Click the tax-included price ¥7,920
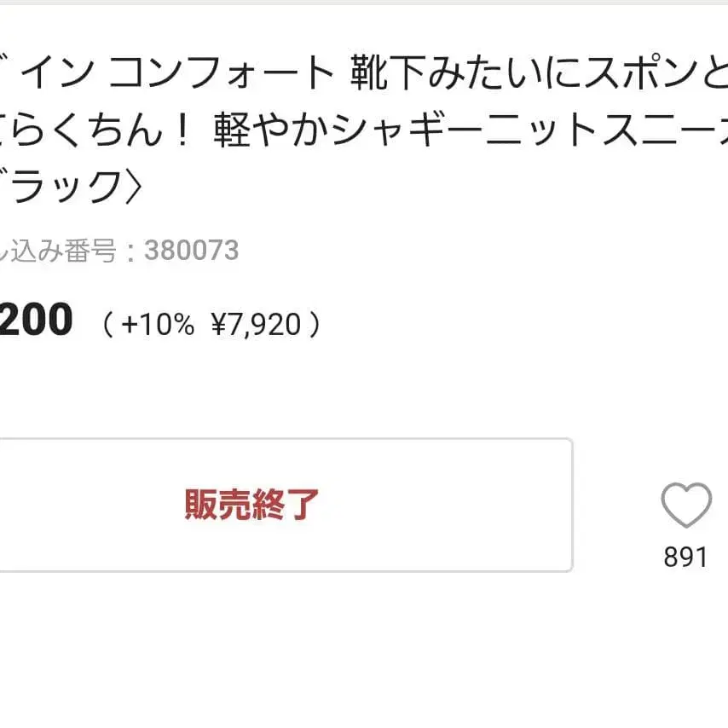Image resolution: width=728 pixels, height=728 pixels. pyautogui.click(x=256, y=324)
